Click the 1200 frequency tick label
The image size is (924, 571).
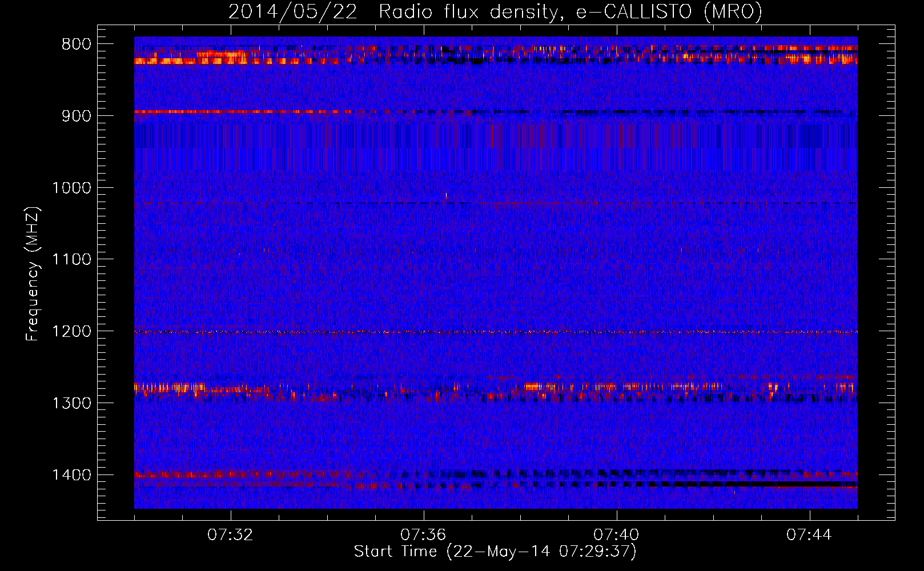(71, 332)
